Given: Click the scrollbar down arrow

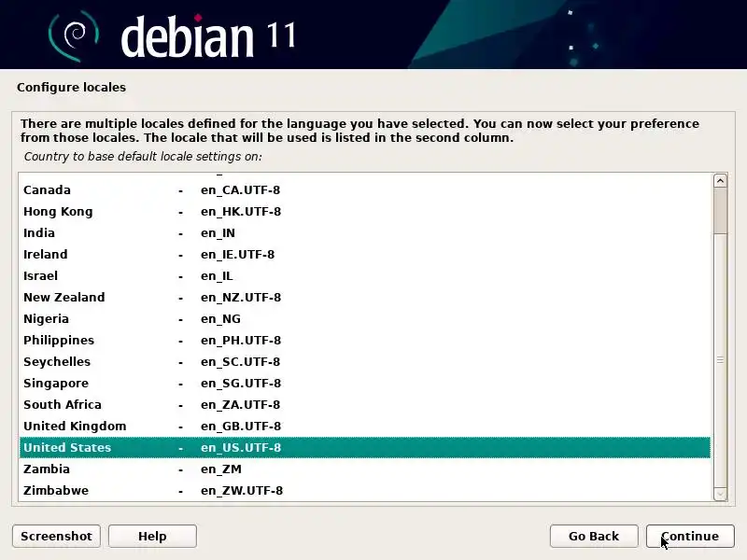Looking at the screenshot, I should [x=720, y=494].
